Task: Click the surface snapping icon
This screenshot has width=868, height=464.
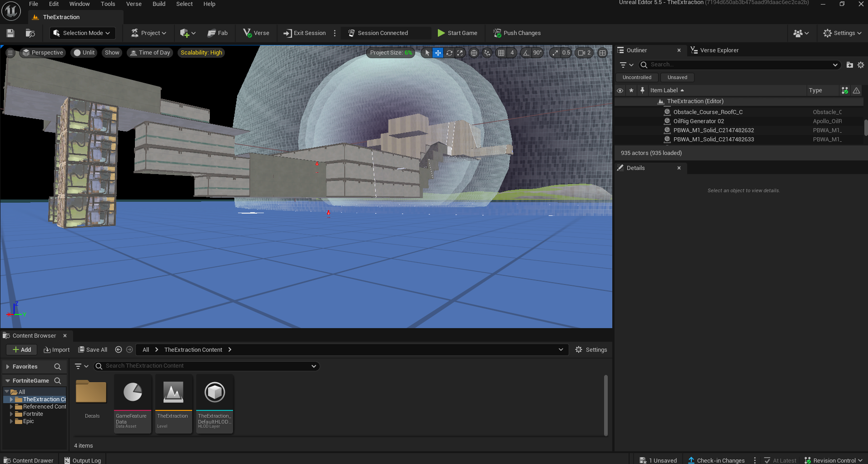Action: pyautogui.click(x=487, y=53)
